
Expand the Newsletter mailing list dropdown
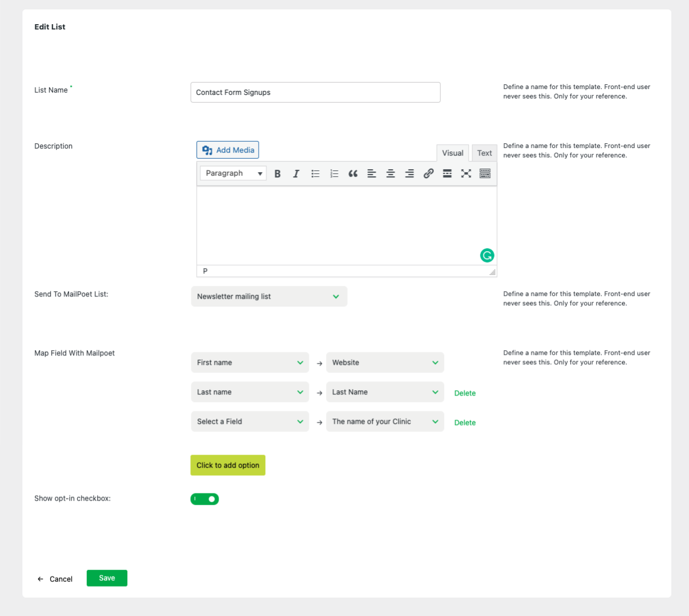[269, 297]
